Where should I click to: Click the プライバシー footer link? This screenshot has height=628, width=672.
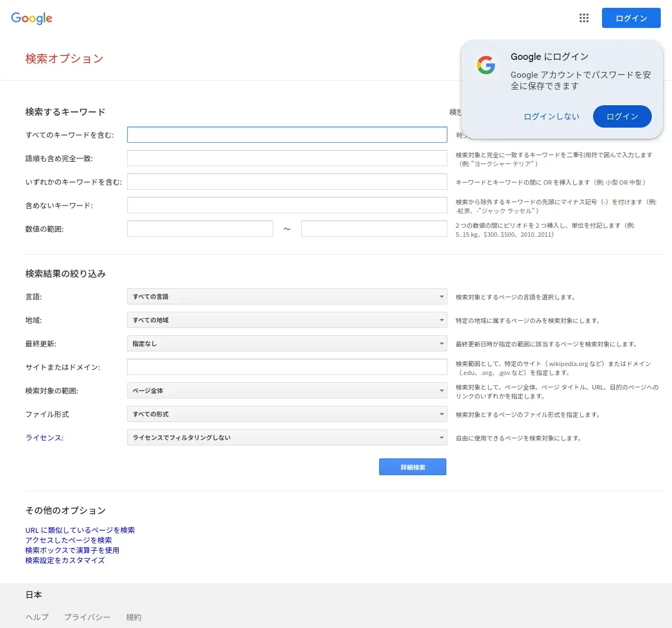[87, 617]
